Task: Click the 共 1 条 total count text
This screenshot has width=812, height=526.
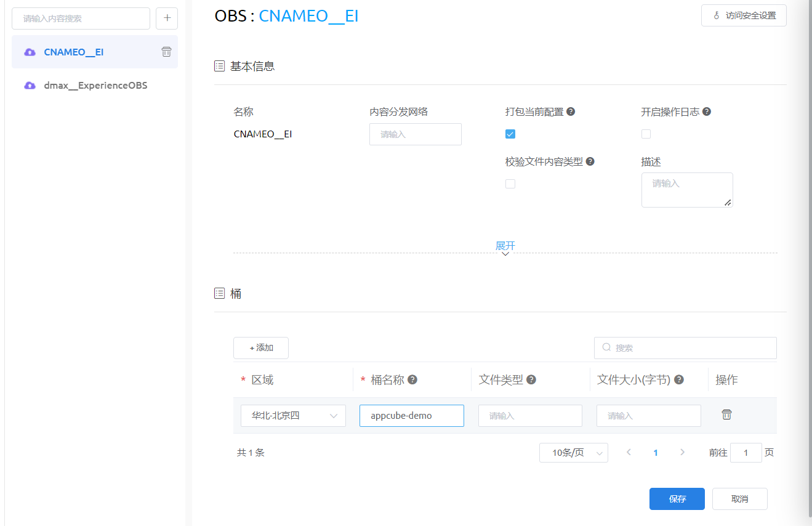Action: pos(251,453)
